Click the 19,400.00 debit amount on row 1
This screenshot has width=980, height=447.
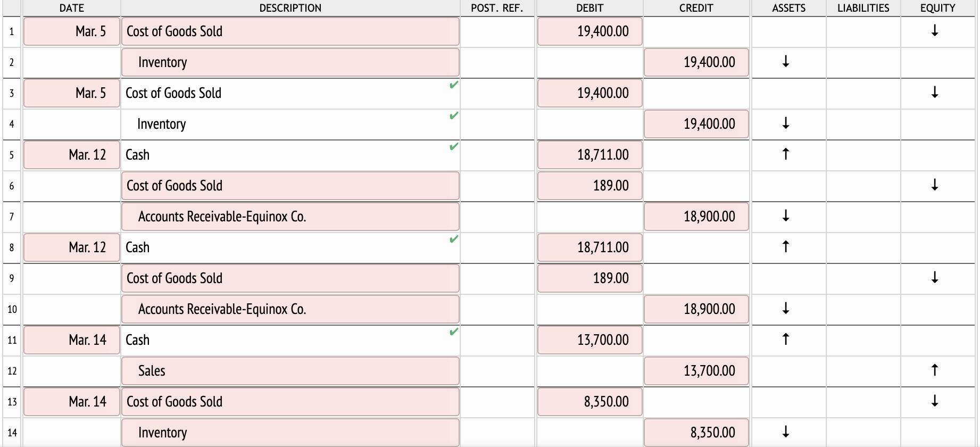(x=589, y=31)
